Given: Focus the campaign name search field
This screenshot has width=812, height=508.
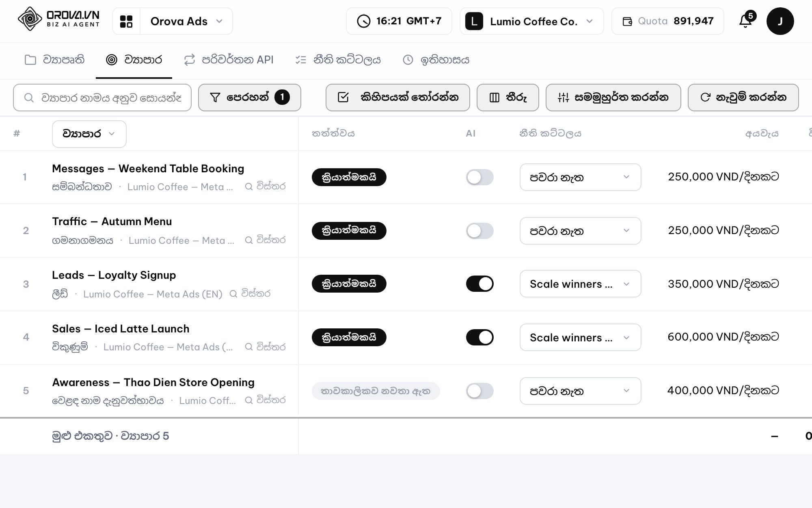Looking at the screenshot, I should 102,98.
